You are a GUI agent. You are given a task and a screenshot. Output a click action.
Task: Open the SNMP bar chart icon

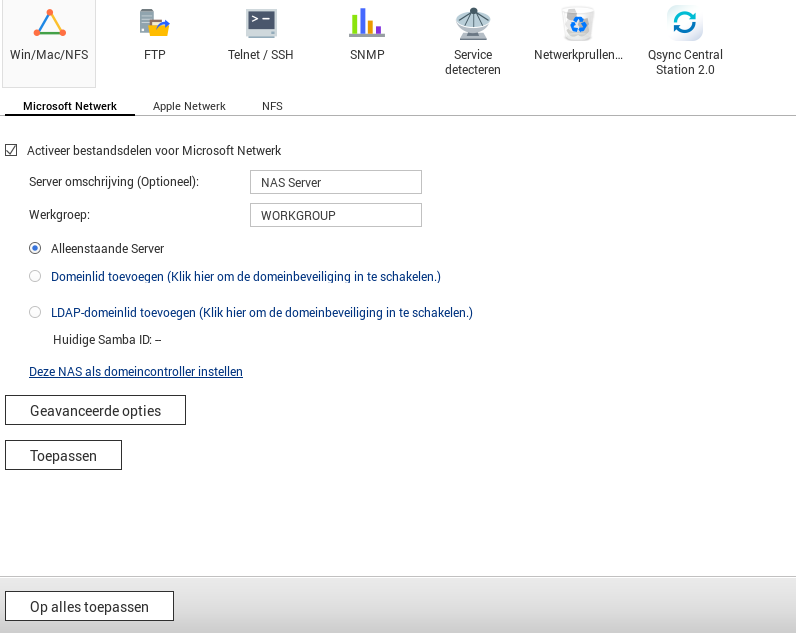pyautogui.click(x=367, y=24)
